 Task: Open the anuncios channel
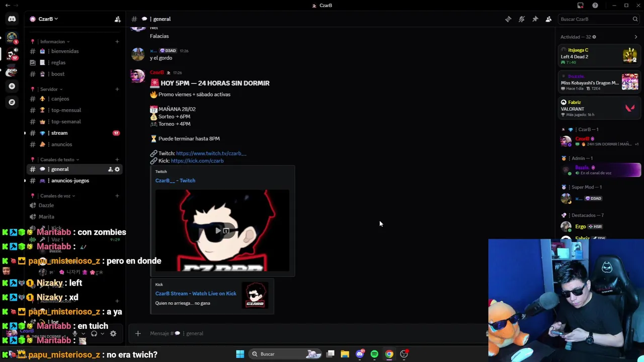tap(74, 144)
